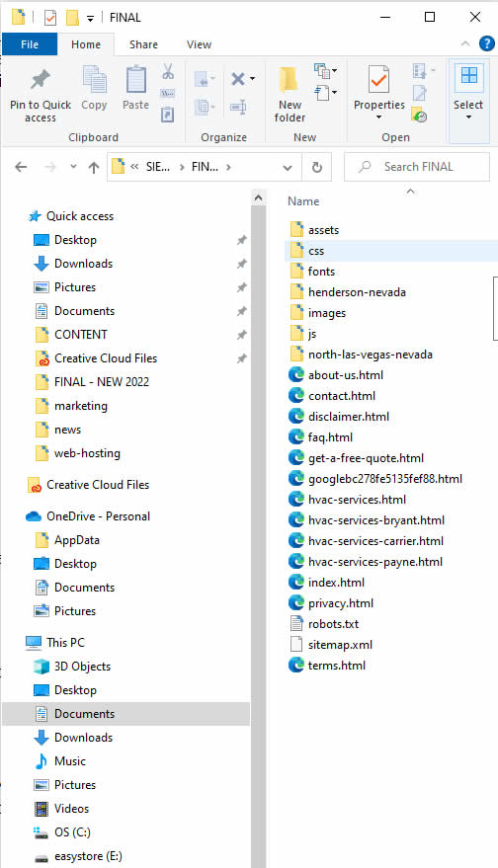The width and height of the screenshot is (498, 868).
Task: Collapse the ribbon with the chevron
Action: (465, 43)
